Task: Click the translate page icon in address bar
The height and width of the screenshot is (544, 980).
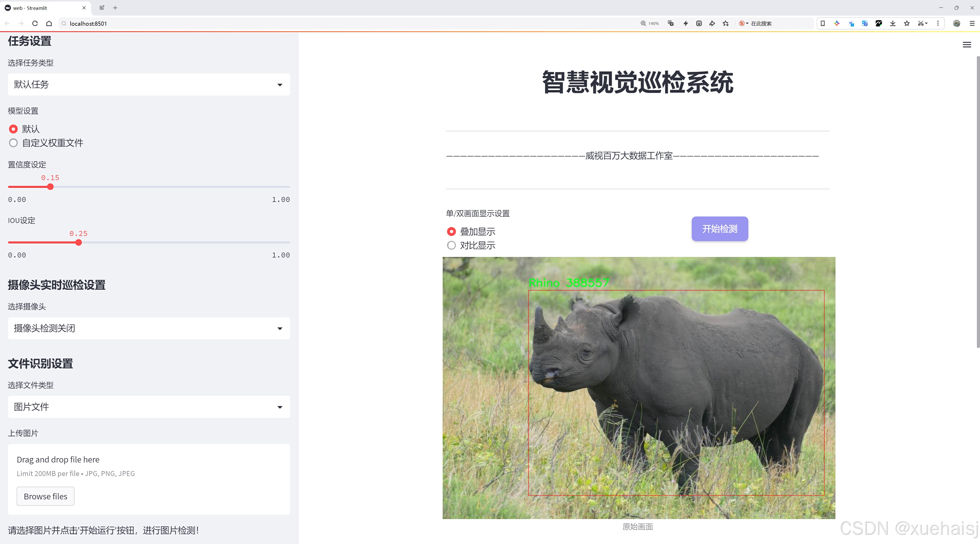Action: [671, 24]
